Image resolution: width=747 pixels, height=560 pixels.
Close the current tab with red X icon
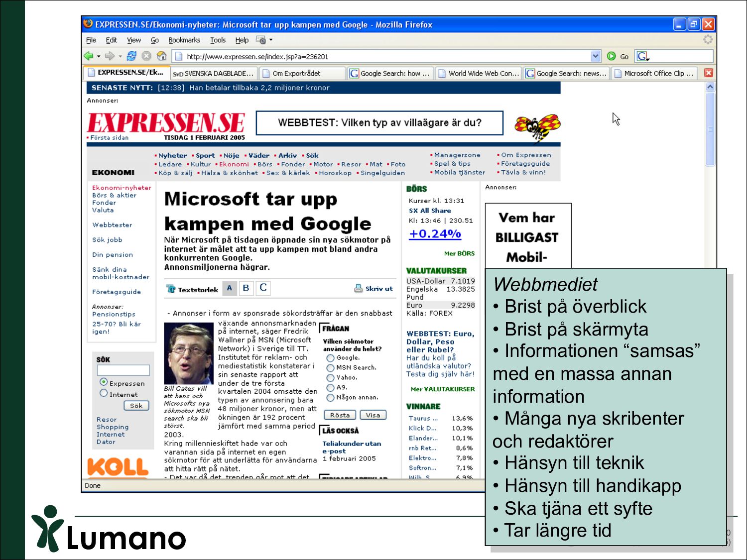708,73
